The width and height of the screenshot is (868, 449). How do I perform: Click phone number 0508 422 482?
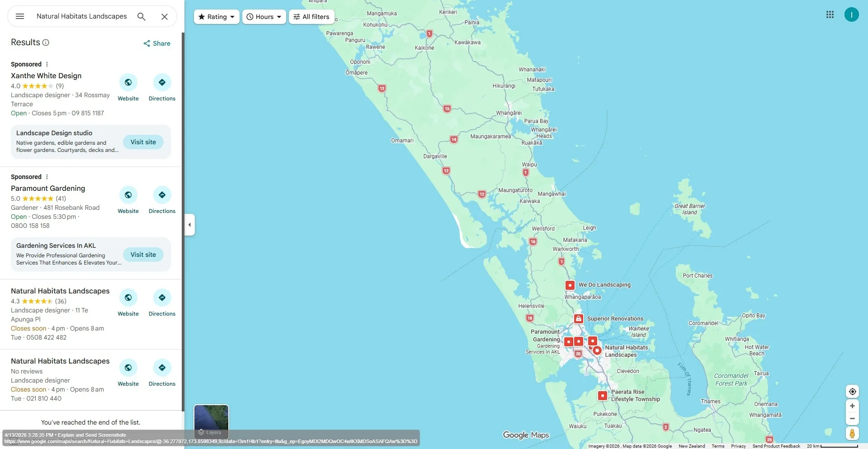(46, 337)
